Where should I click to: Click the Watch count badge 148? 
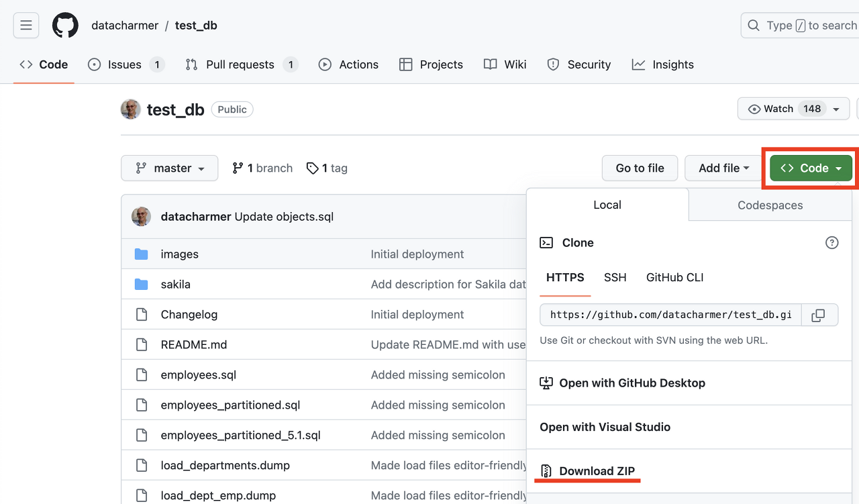pos(812,109)
